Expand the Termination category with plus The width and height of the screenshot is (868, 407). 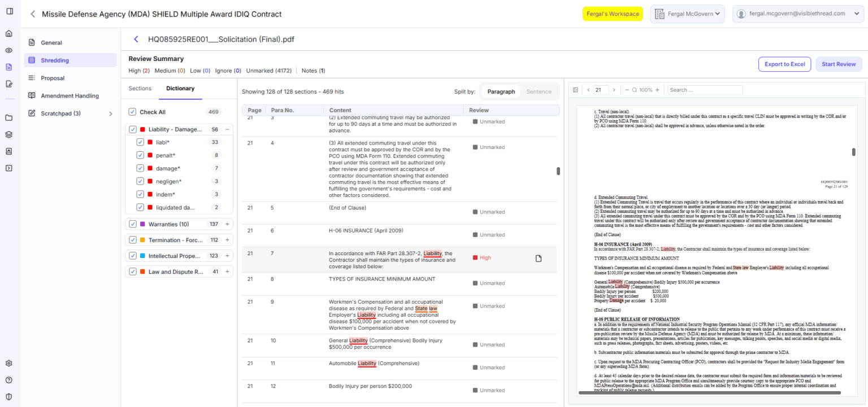tap(227, 240)
